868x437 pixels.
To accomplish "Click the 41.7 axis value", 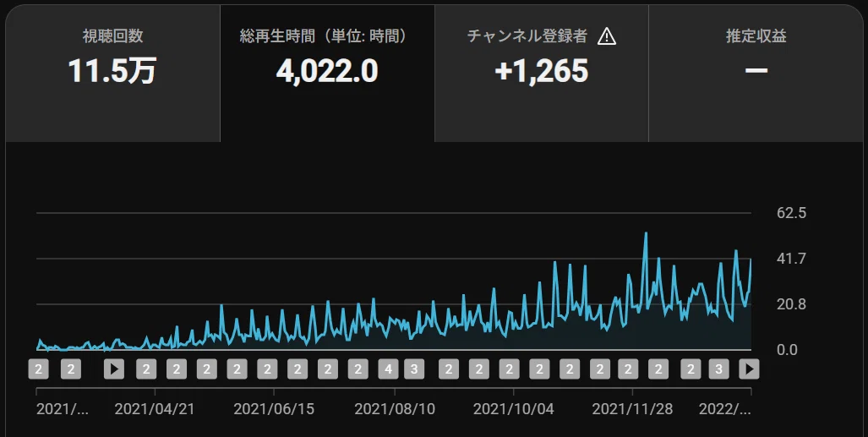I will point(792,259).
